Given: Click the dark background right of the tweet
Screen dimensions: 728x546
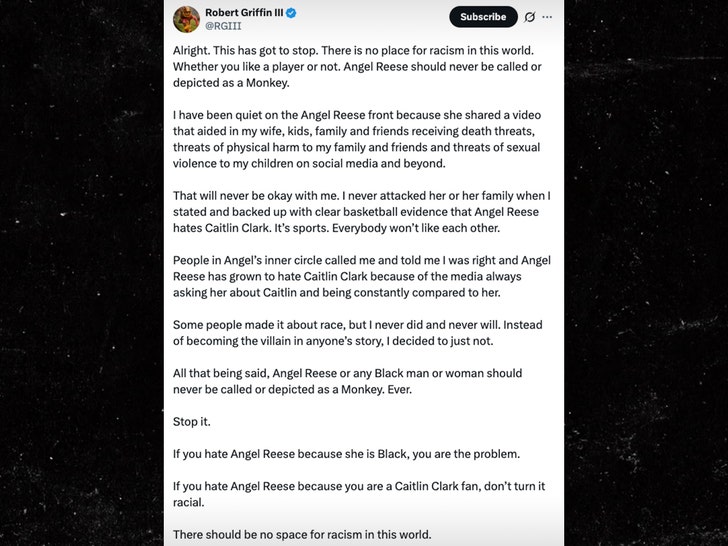Looking at the screenshot, I should 646,273.
